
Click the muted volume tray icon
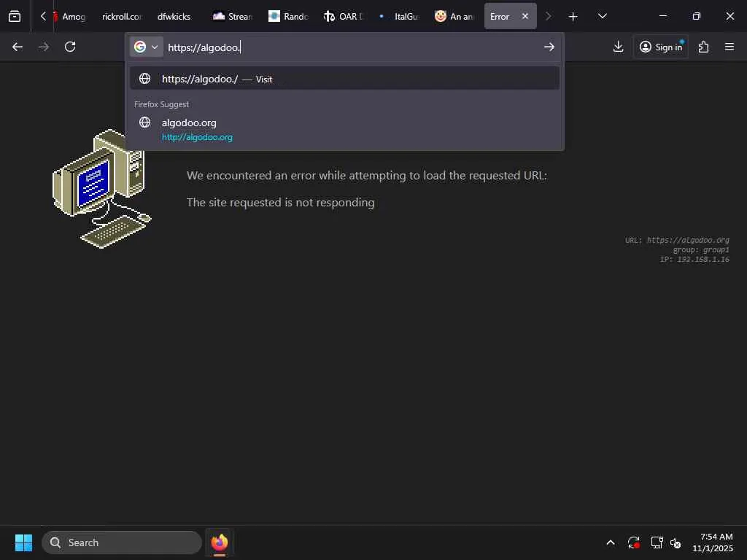[x=676, y=542]
